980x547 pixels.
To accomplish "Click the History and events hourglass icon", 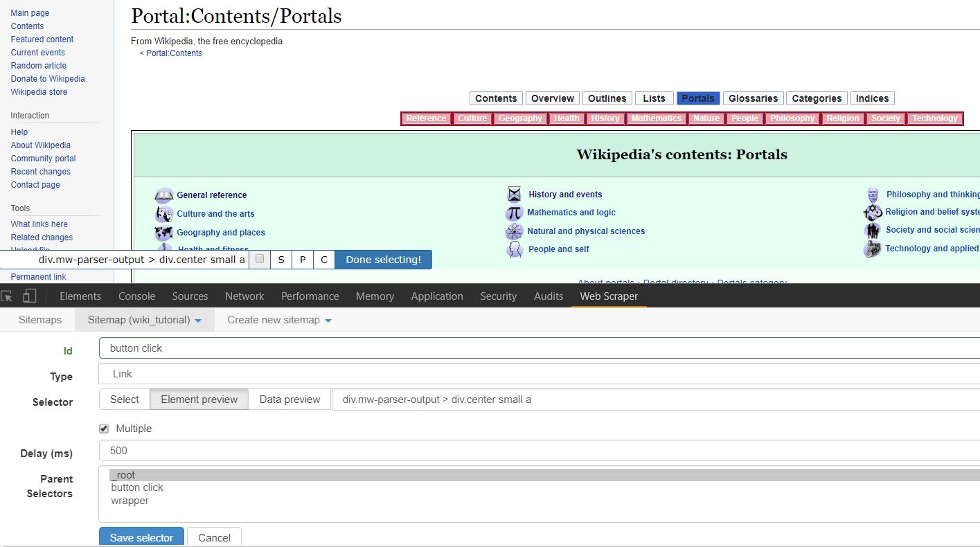I will [x=515, y=195].
